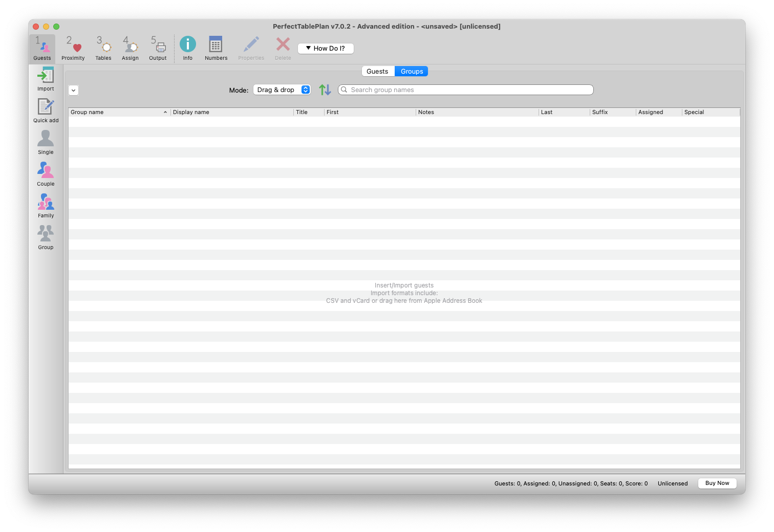Screen dimensions: 774x532
Task: Open the Import guests tool
Action: point(46,79)
